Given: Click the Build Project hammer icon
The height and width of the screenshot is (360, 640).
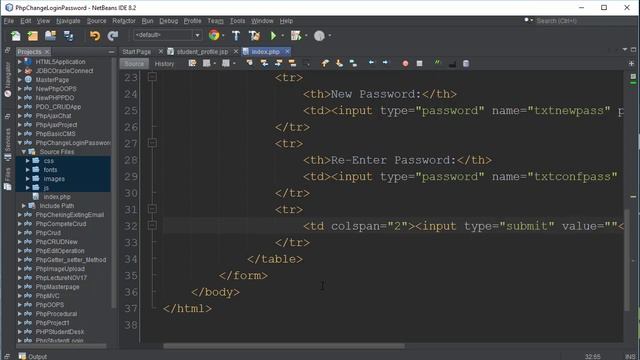Looking at the screenshot, I should click(x=236, y=36).
